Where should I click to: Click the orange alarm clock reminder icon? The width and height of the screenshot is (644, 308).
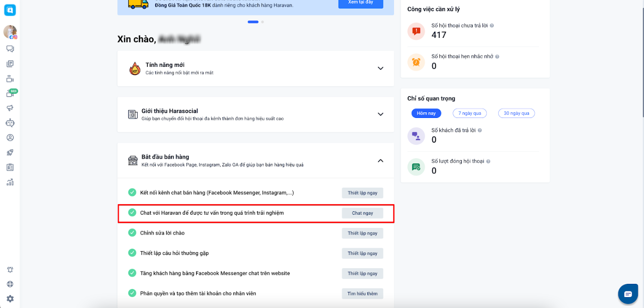click(416, 62)
